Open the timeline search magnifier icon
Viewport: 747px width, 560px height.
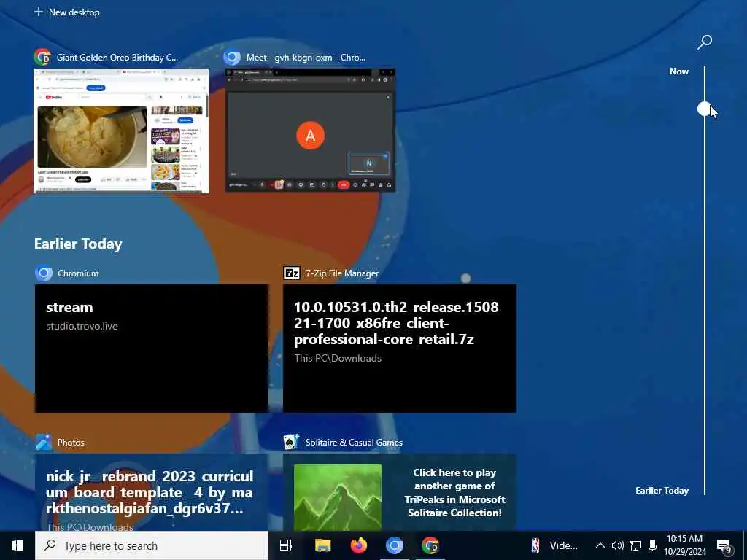[705, 42]
